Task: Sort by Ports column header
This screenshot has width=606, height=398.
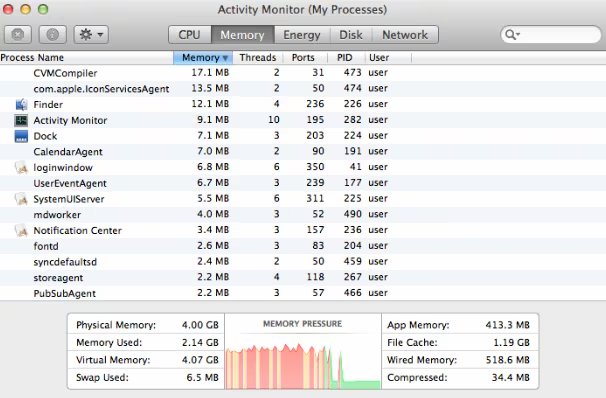Action: pos(305,58)
